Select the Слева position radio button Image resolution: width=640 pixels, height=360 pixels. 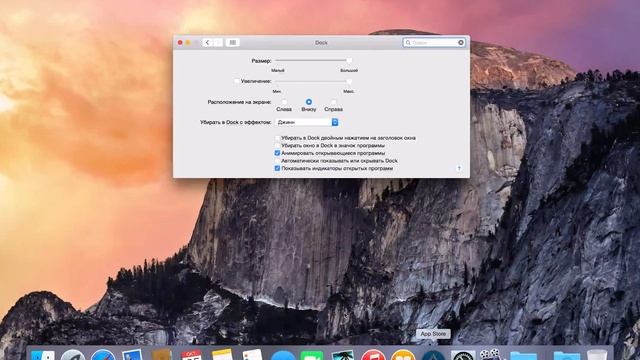pyautogui.click(x=284, y=102)
